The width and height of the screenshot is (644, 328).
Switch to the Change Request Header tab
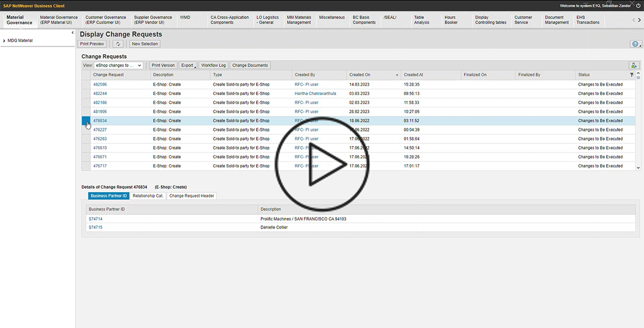[x=192, y=196]
